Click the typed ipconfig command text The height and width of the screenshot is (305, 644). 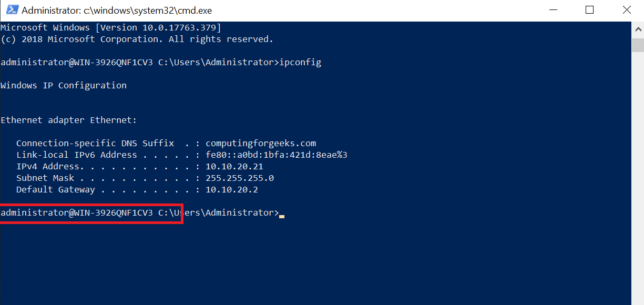click(300, 63)
